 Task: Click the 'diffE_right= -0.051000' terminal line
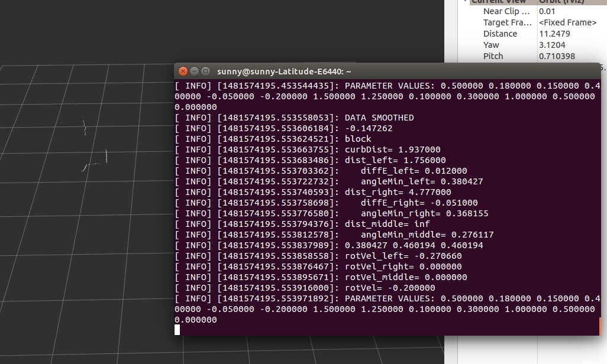coord(419,203)
